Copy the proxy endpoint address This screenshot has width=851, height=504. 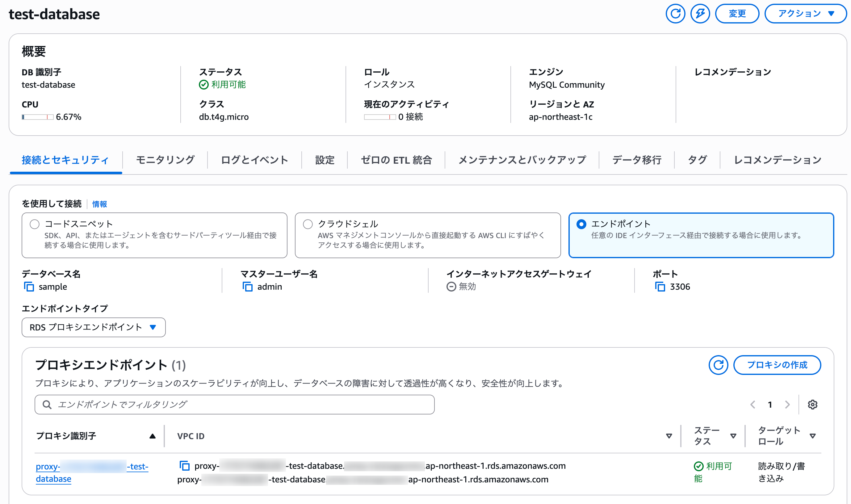coord(184,466)
